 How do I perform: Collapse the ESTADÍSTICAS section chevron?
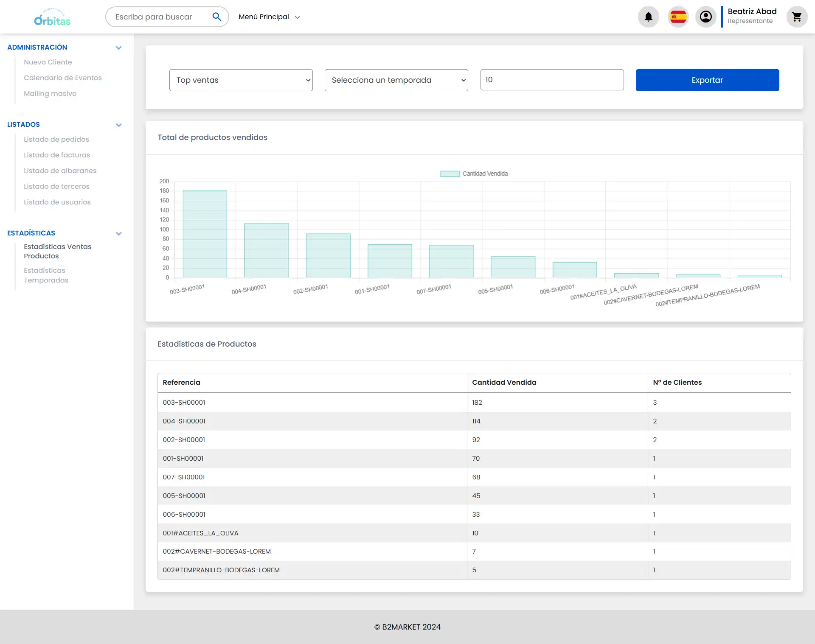pos(119,233)
